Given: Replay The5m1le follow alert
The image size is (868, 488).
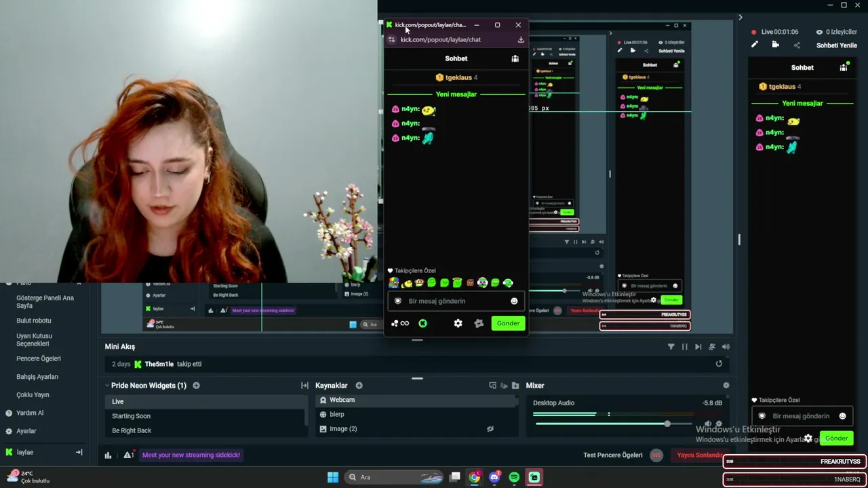Looking at the screenshot, I should click(719, 363).
